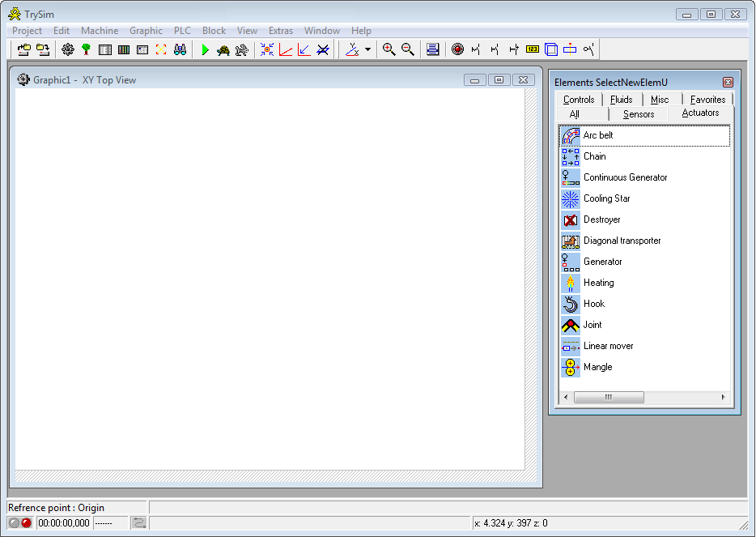Switch to the Sensors tab
Image resolution: width=756 pixels, height=537 pixels.
(x=639, y=114)
